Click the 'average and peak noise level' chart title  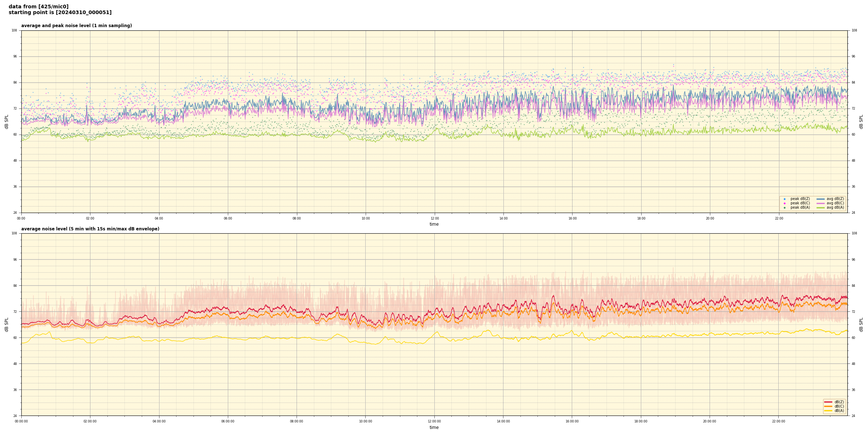tap(76, 26)
